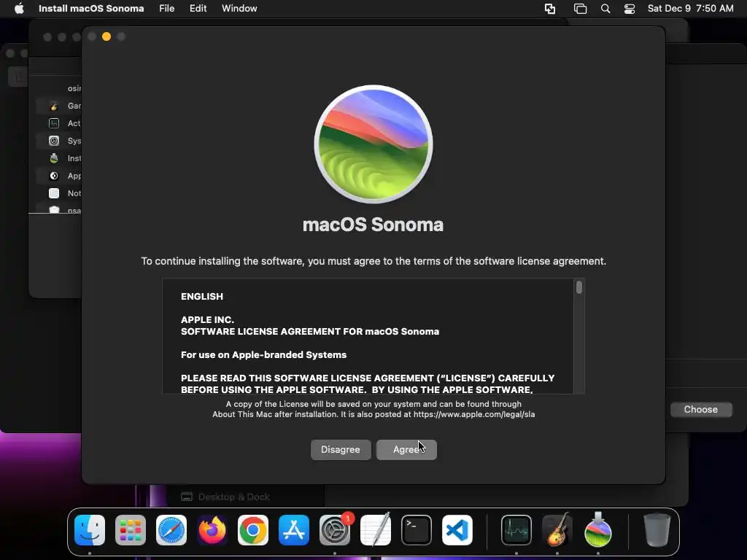747x560 pixels.
Task: Click the Agree button
Action: (406, 449)
